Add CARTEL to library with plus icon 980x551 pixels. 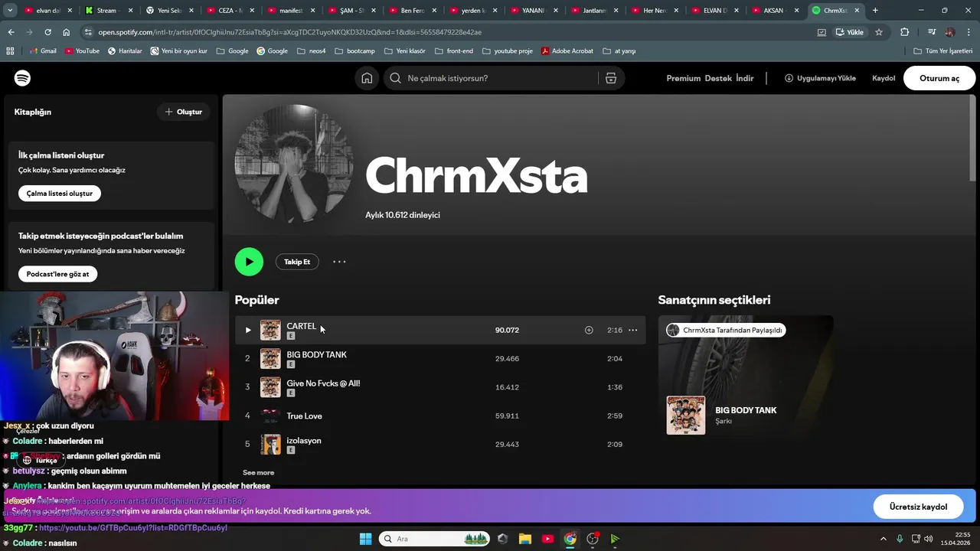(589, 330)
